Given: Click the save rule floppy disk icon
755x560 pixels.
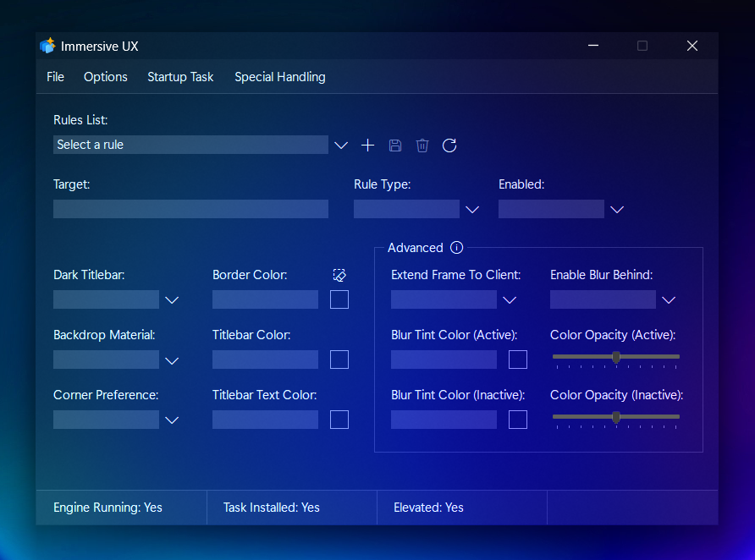Looking at the screenshot, I should (x=395, y=145).
